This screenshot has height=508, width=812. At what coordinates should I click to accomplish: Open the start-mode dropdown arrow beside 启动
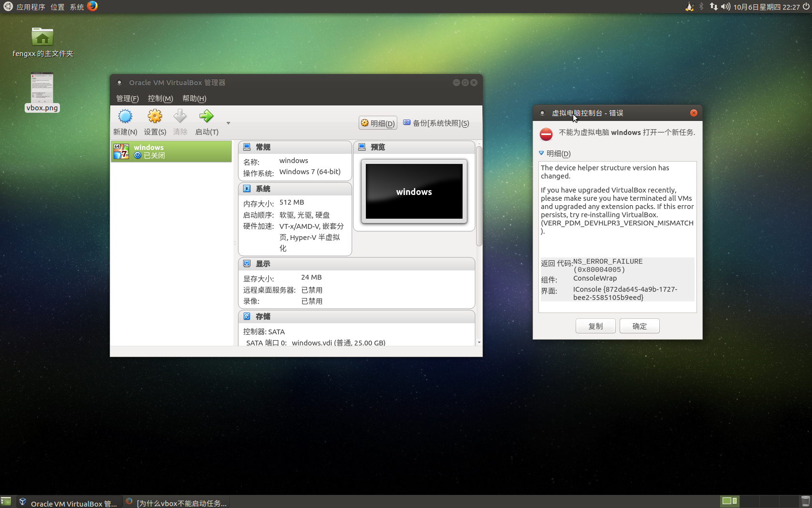[228, 123]
